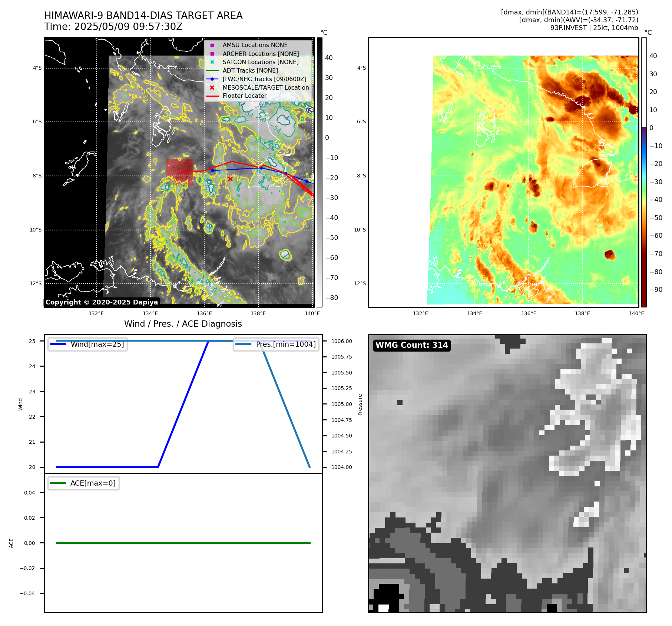The height and width of the screenshot is (626, 672).
Task: Click the green ACE line in the plot
Action: click(x=183, y=543)
